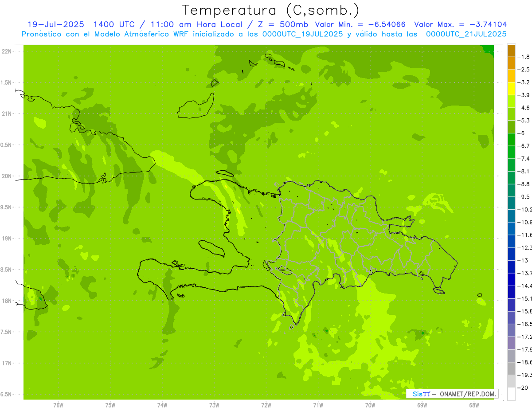Pick the teal swatch between -9.5 and -10.2
The image size is (532, 411).
[511, 203]
